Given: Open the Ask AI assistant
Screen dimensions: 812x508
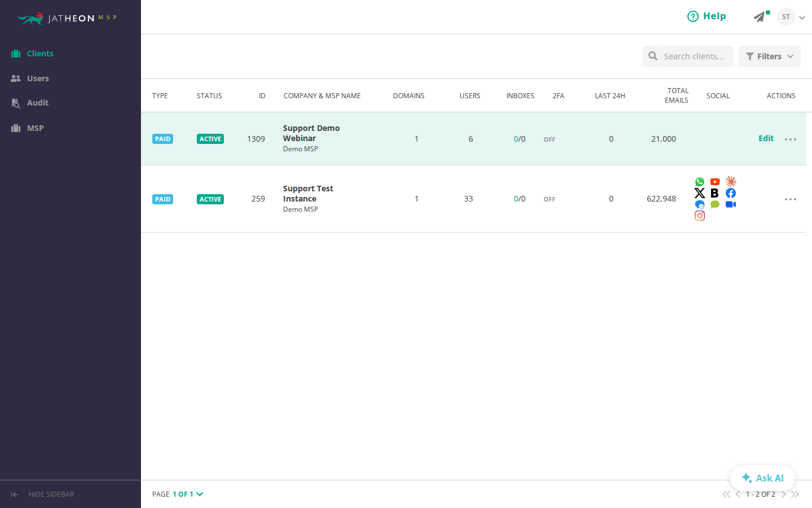Looking at the screenshot, I should [762, 478].
